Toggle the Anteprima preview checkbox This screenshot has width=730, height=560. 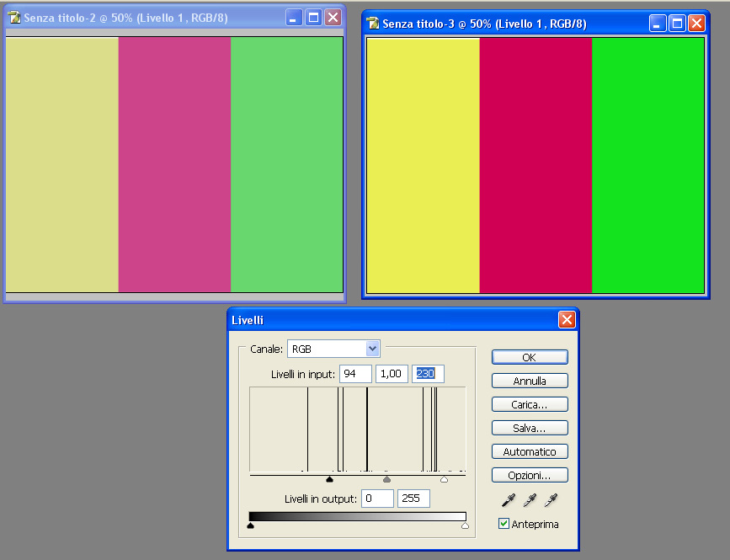tap(504, 524)
